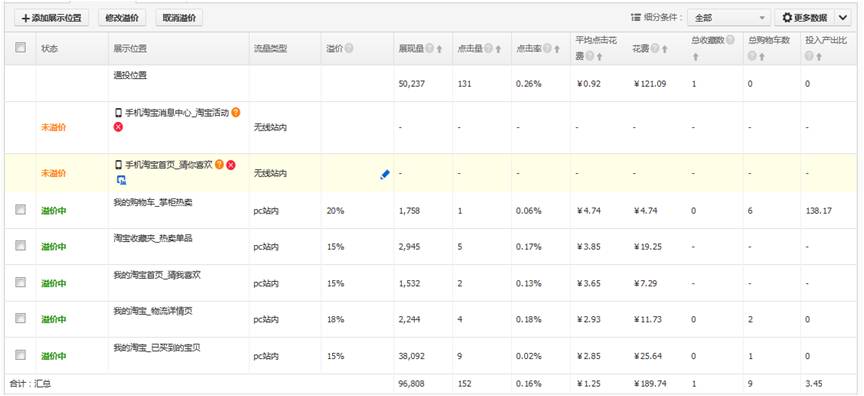Sort by 投入产出比 using its arrow
864x396 pixels.
819,57
